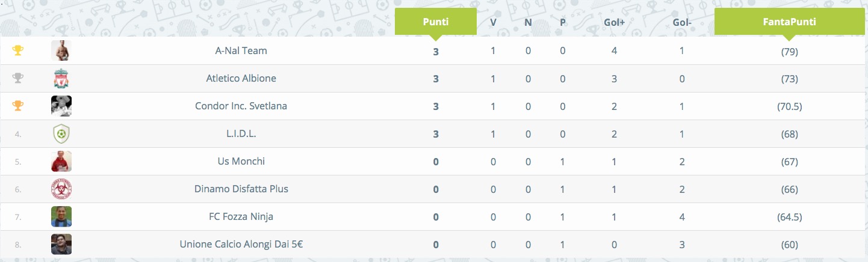Image resolution: width=868 pixels, height=262 pixels.
Task: Select the Unione Calcio Alongi Dai 5€ name
Action: [x=241, y=244]
